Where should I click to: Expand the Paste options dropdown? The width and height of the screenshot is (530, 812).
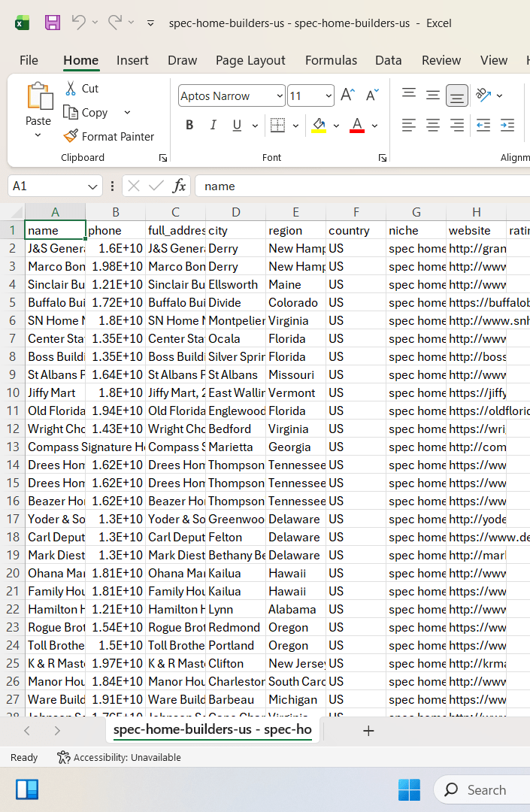click(x=38, y=135)
